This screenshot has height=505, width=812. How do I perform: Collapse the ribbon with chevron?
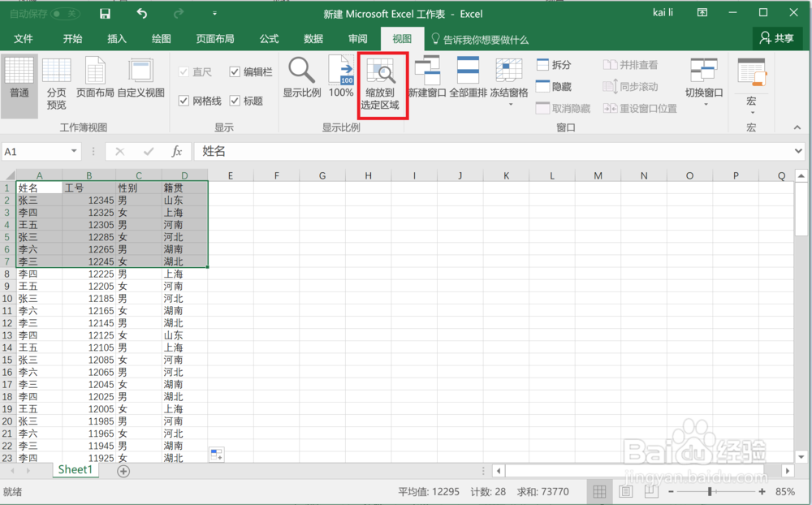coord(797,127)
